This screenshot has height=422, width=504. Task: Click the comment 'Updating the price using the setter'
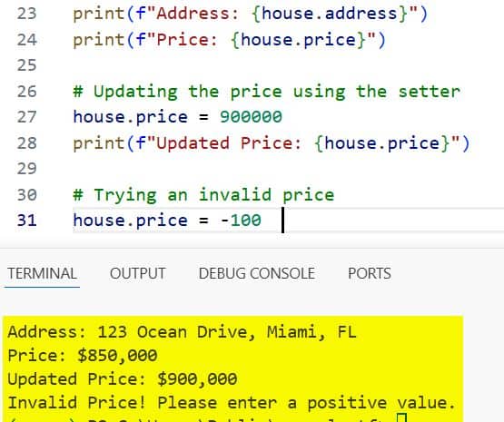(267, 92)
